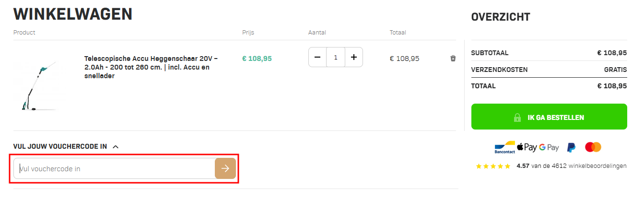Screen dimensions: 644x201
Task: Focus the voucher code input field
Action: click(x=115, y=169)
